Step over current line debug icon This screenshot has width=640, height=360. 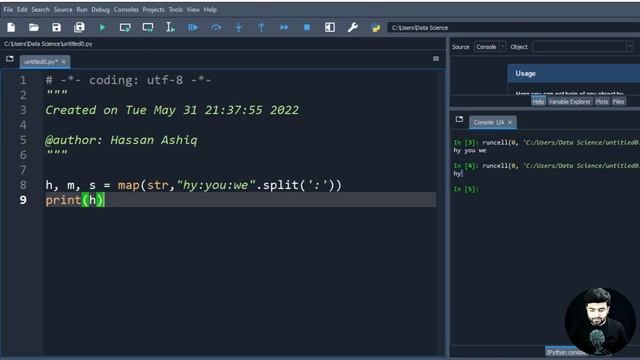click(x=216, y=27)
